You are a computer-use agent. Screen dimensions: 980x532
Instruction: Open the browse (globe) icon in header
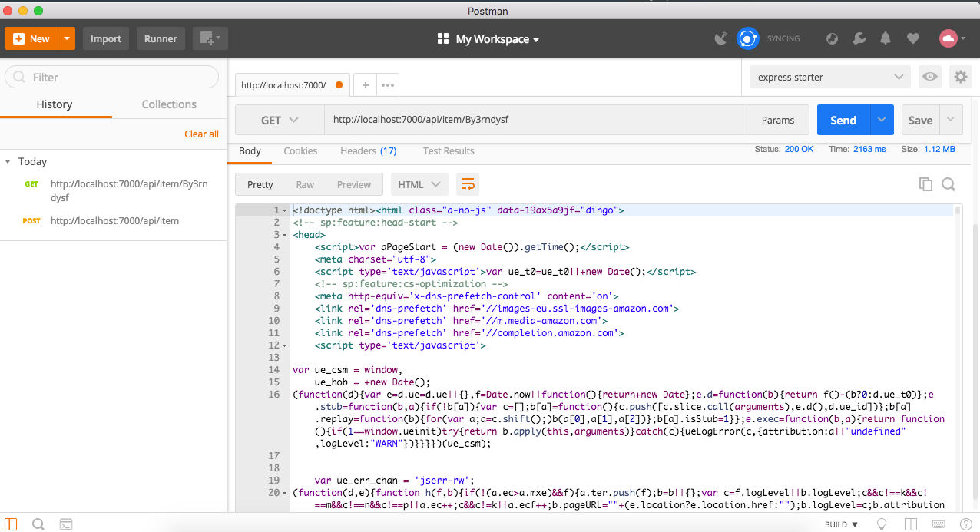(832, 38)
